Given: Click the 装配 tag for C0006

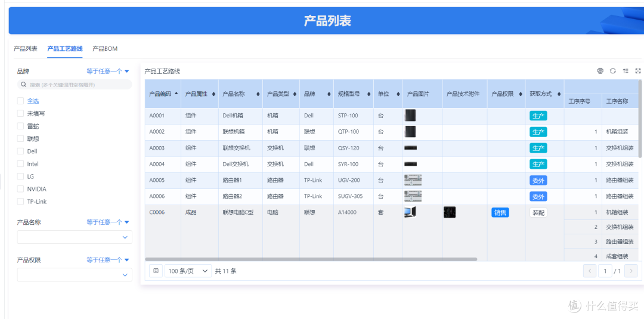Looking at the screenshot, I should (538, 212).
